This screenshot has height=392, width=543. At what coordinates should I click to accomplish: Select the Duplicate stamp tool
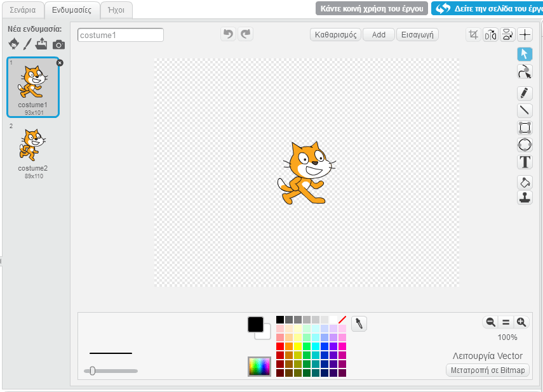click(x=525, y=198)
